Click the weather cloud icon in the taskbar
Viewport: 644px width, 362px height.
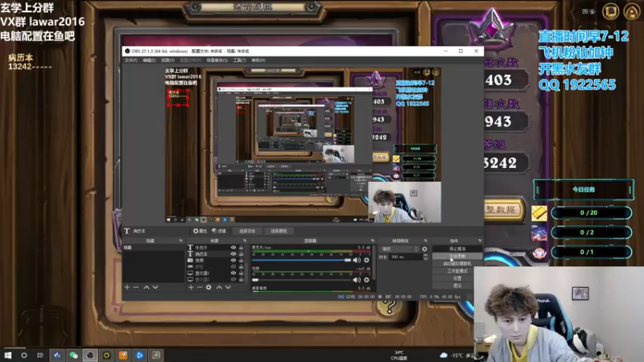tap(444, 355)
